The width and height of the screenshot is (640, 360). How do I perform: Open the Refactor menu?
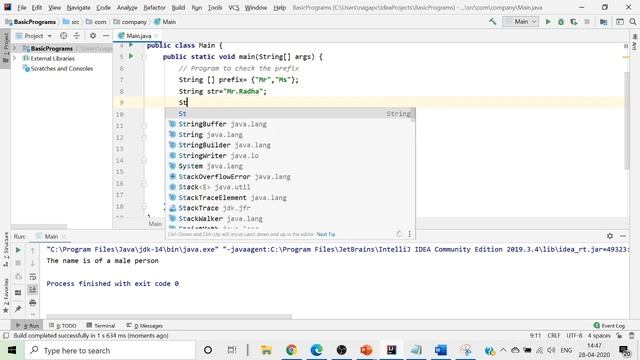pyautogui.click(x=154, y=8)
